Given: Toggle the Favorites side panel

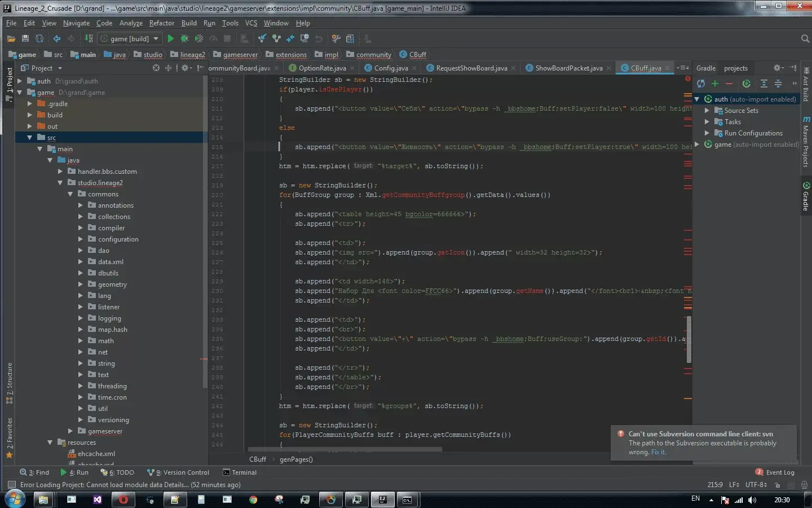Looking at the screenshot, I should (x=9, y=438).
